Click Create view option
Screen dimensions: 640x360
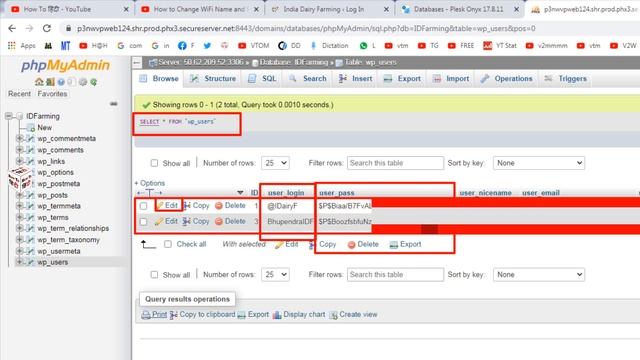coord(353,315)
